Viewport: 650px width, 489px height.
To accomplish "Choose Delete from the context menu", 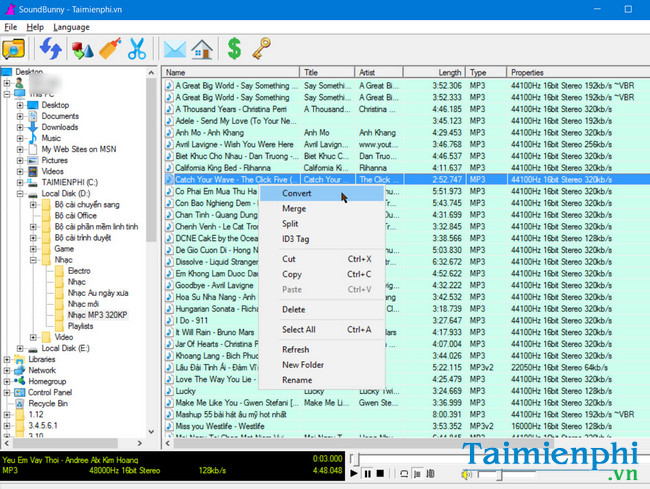I will (322, 310).
